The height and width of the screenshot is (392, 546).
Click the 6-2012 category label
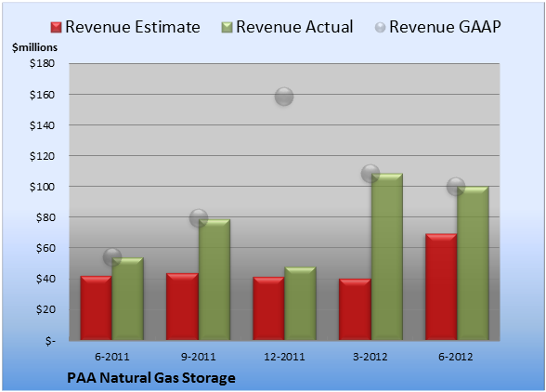[x=456, y=357]
